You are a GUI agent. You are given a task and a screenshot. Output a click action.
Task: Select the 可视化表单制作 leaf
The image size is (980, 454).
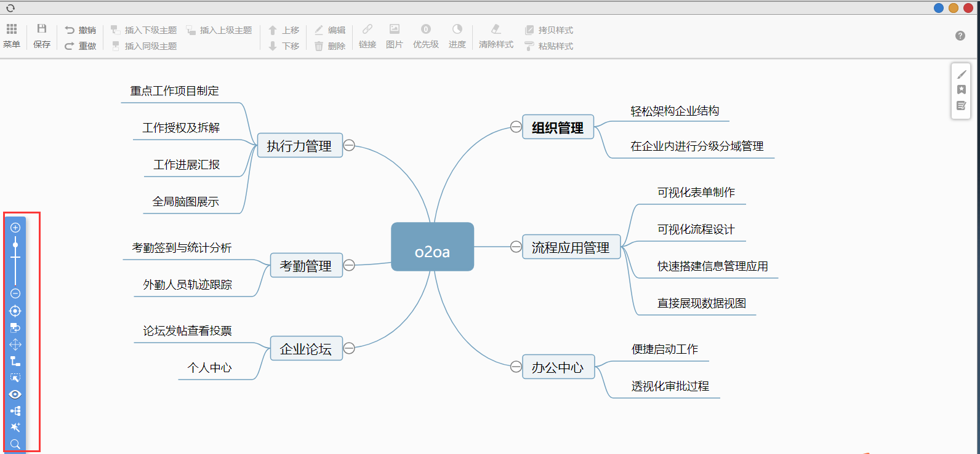(x=696, y=193)
